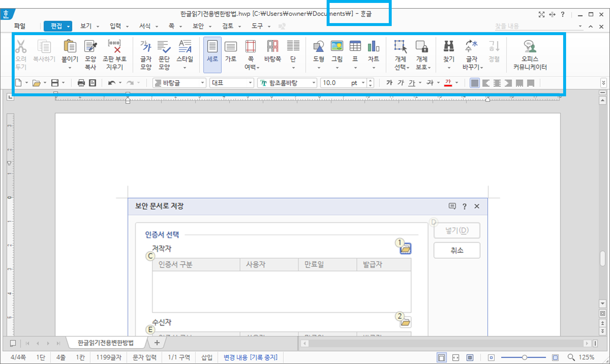
Task: Toggle 가로 page orientation
Action: (x=231, y=52)
